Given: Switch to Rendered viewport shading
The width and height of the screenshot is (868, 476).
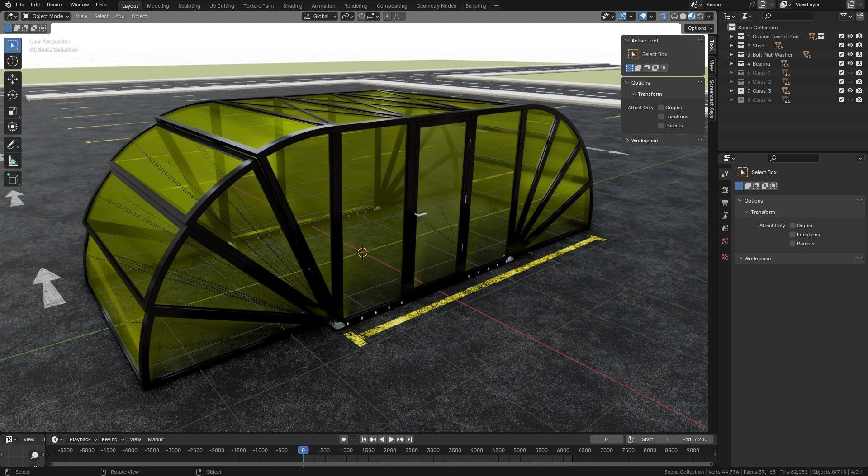Looking at the screenshot, I should click(700, 16).
